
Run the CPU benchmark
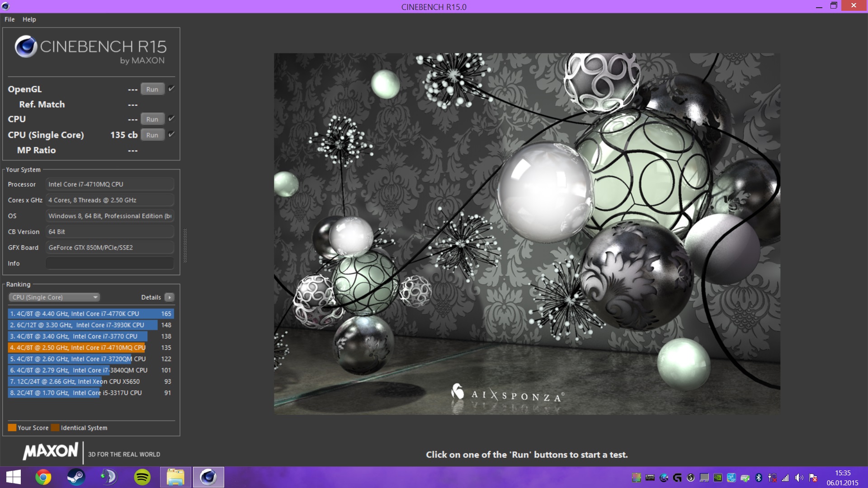pyautogui.click(x=152, y=119)
